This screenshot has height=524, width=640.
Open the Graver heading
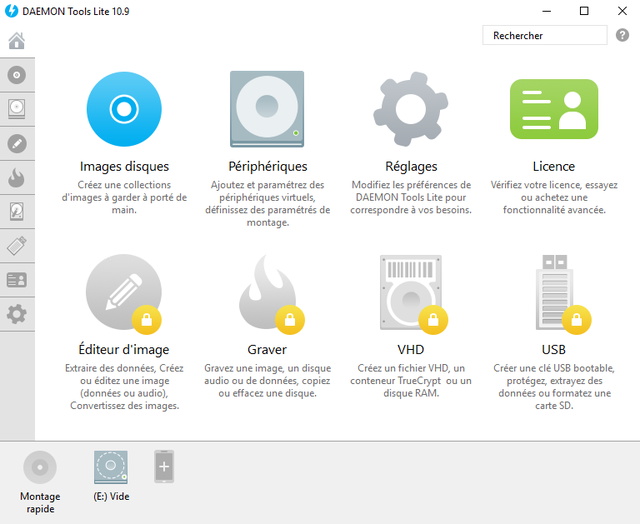(267, 350)
